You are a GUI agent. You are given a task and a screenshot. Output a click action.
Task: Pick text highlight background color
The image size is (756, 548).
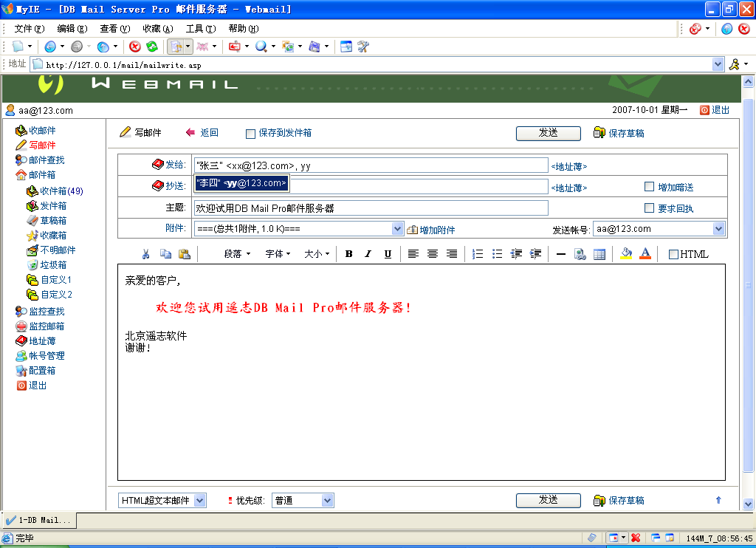(626, 254)
